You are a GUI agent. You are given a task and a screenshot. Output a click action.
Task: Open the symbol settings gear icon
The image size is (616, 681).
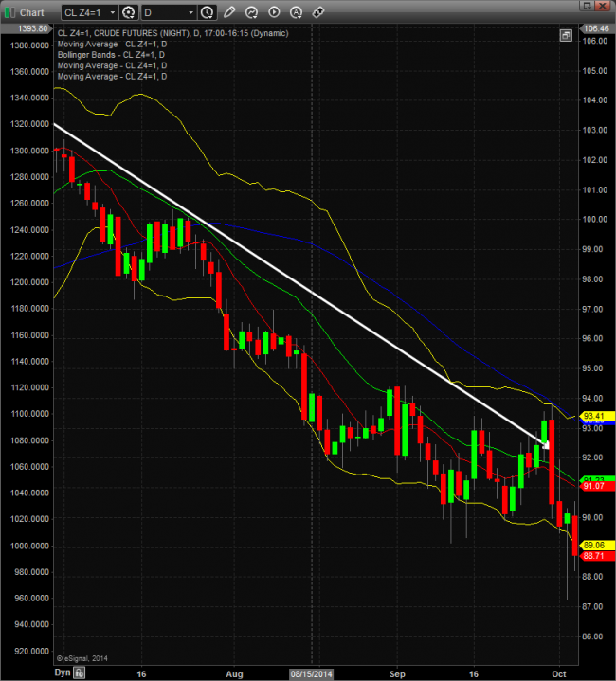click(129, 12)
